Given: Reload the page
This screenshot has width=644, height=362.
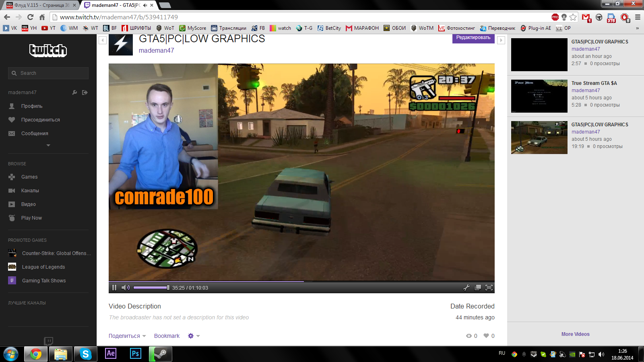Looking at the screenshot, I should pos(30,17).
